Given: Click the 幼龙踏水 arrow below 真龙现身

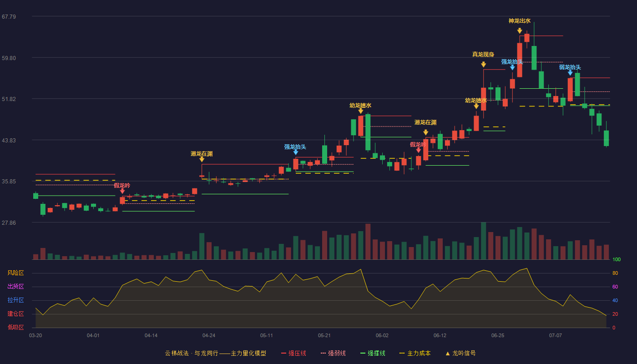Looking at the screenshot, I should click(476, 106).
